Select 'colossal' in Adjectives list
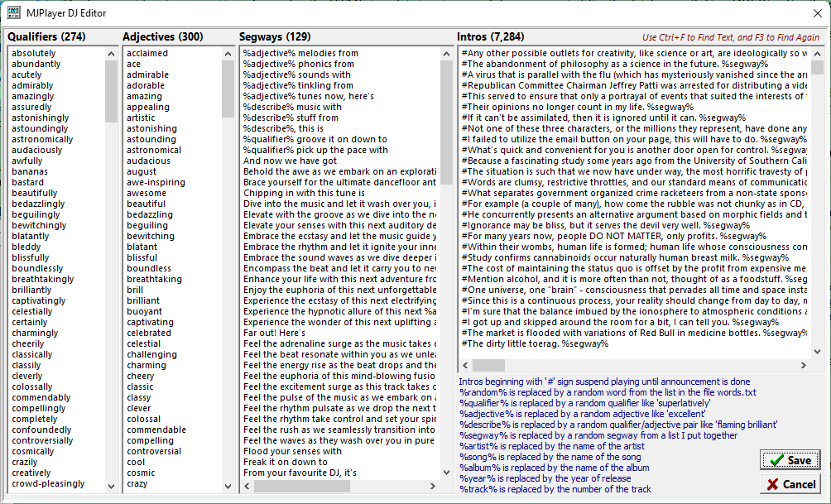 [x=144, y=420]
